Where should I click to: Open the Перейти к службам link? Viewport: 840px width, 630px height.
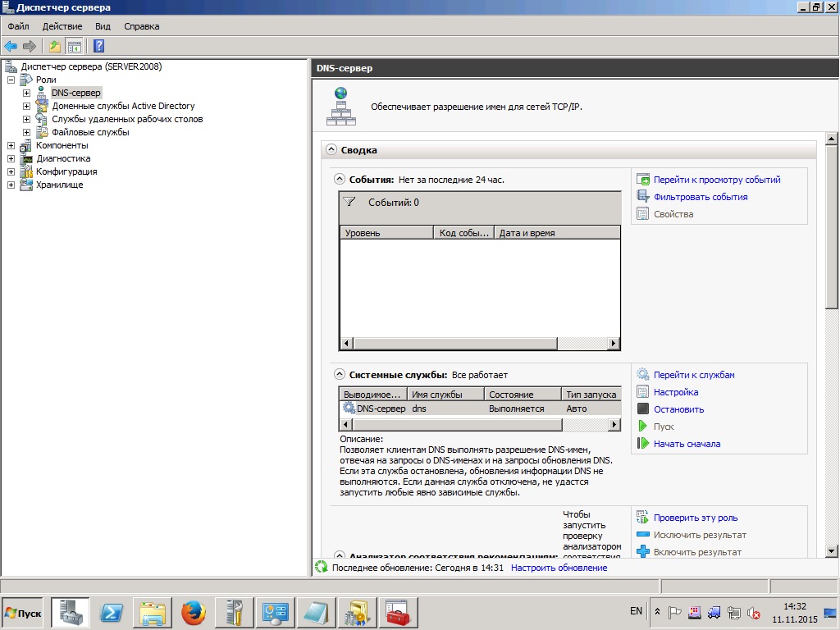pos(694,374)
